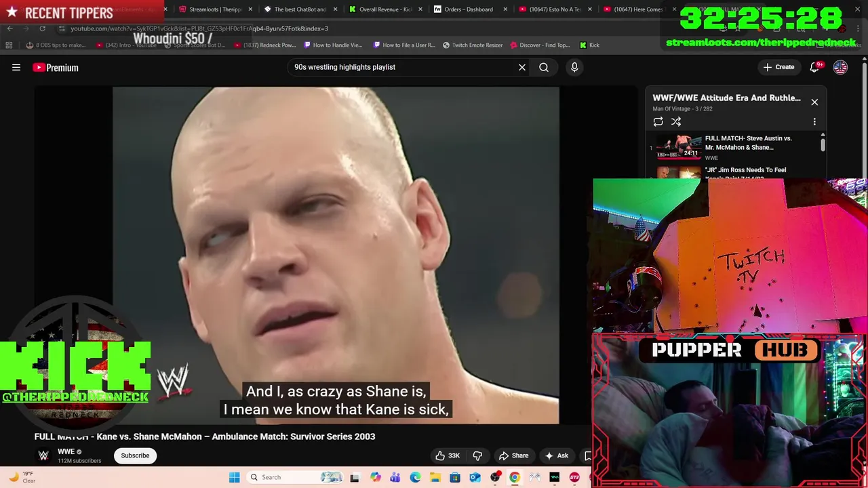Open Microsoft Store taskbar icon
This screenshot has height=488, width=868.
455,477
